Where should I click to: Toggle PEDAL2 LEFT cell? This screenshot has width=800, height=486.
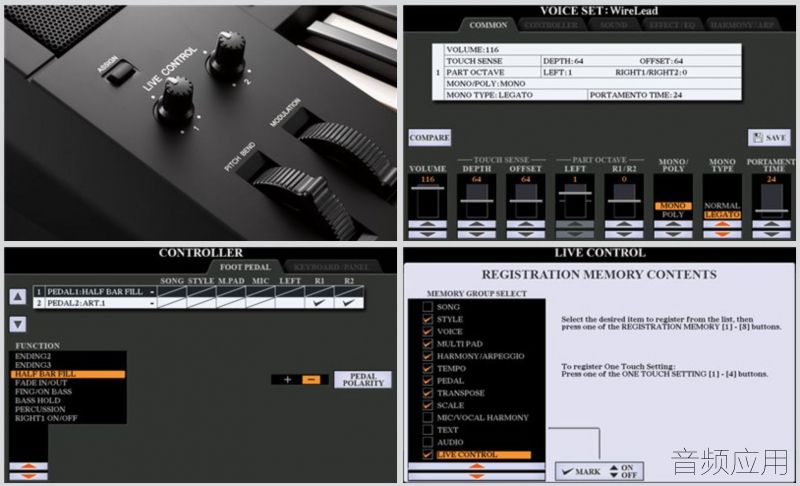pyautogui.click(x=290, y=303)
